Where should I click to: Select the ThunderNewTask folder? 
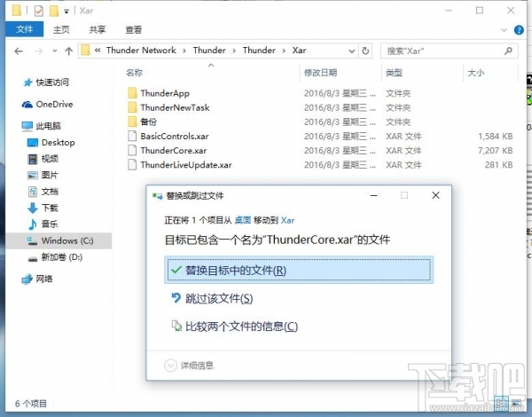point(175,107)
